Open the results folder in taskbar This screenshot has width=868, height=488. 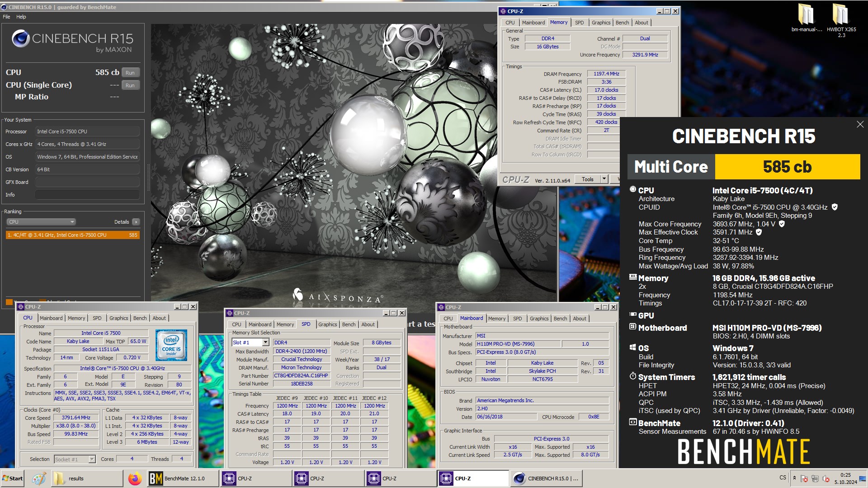tap(86, 479)
